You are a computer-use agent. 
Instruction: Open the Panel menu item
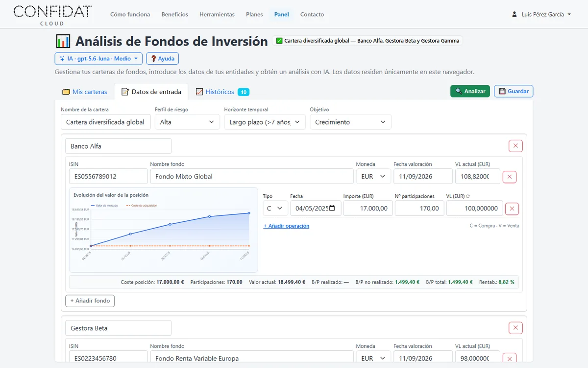click(x=281, y=15)
